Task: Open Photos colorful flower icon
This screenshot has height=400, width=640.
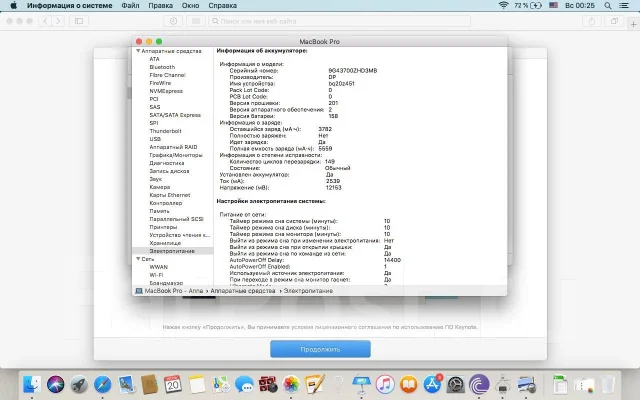Action: (291, 384)
